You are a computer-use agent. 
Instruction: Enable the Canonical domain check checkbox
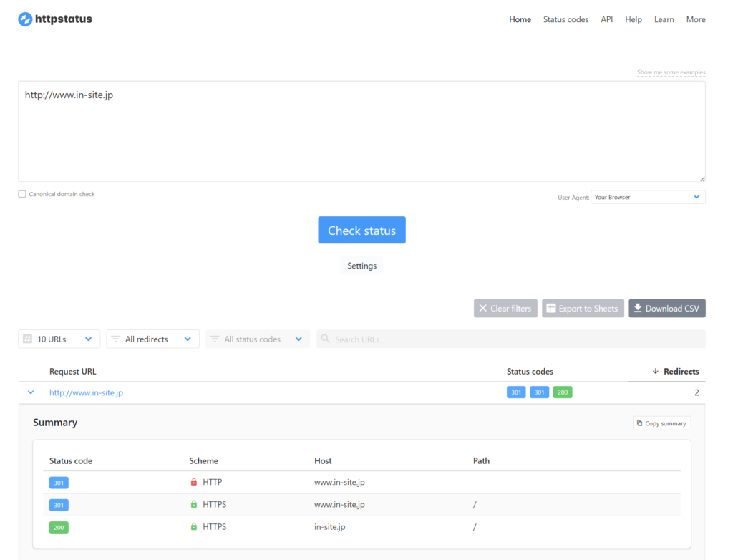click(x=22, y=194)
